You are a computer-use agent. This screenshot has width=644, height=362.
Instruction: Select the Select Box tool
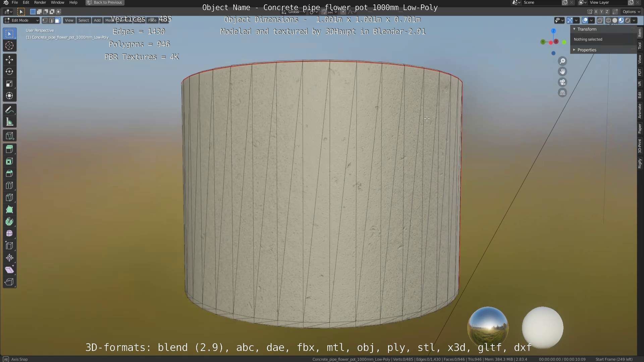pos(9,34)
